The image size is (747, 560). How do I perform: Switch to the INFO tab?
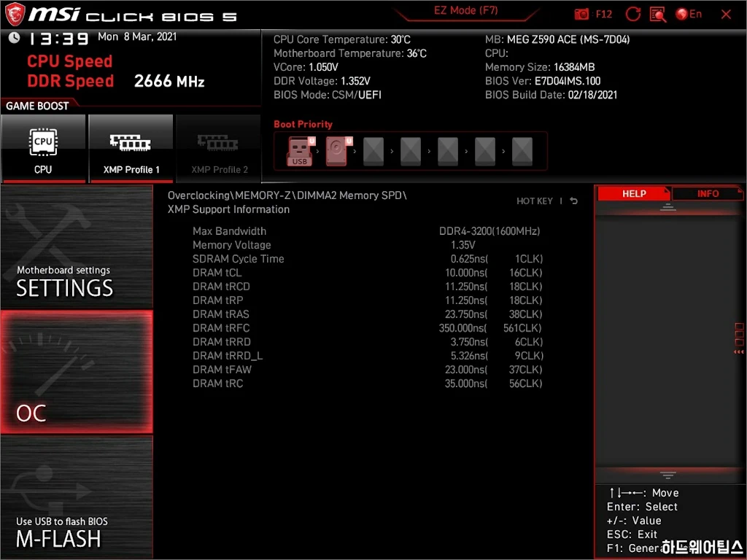(708, 194)
